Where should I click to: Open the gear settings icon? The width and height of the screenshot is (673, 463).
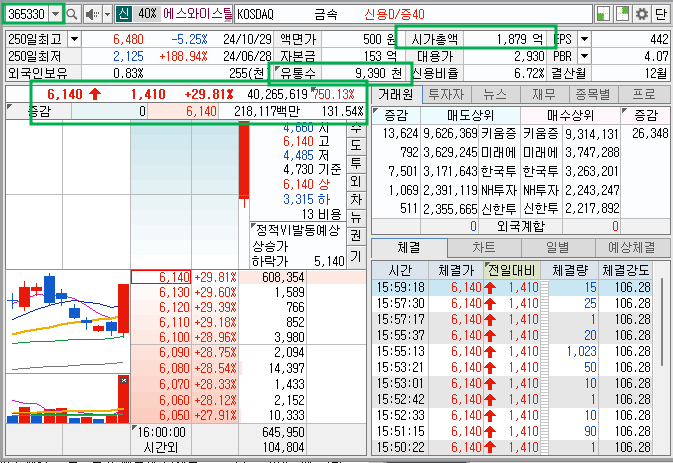(x=642, y=14)
